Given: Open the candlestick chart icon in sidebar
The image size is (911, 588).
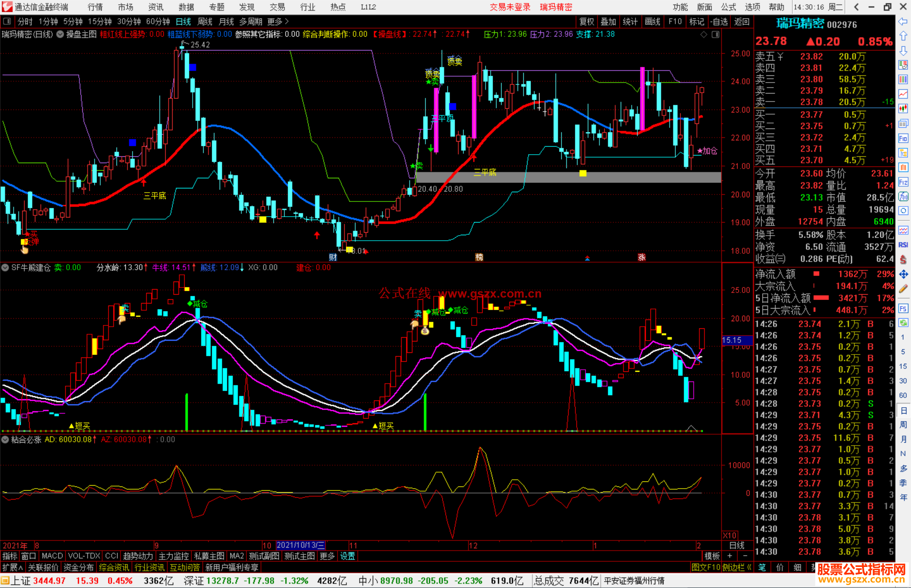Looking at the screenshot, I should [x=903, y=108].
